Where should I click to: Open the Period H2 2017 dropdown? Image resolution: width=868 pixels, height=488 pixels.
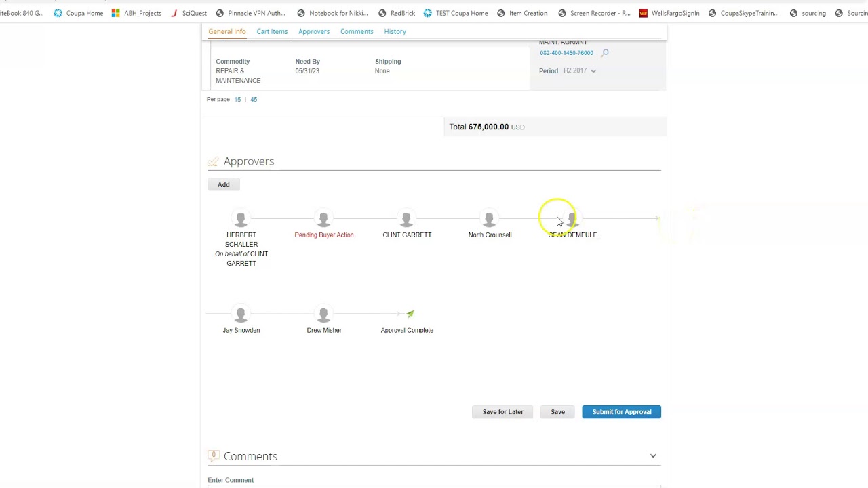pos(580,70)
